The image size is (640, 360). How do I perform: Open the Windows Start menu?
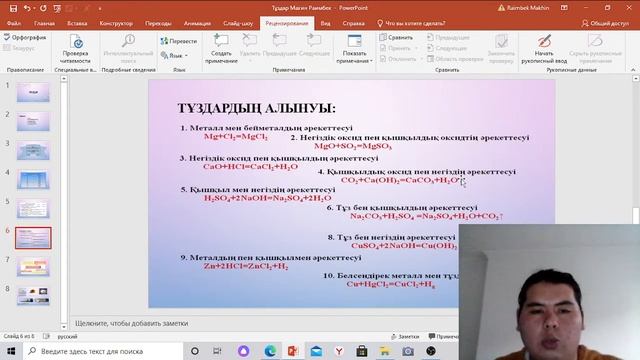(11, 351)
